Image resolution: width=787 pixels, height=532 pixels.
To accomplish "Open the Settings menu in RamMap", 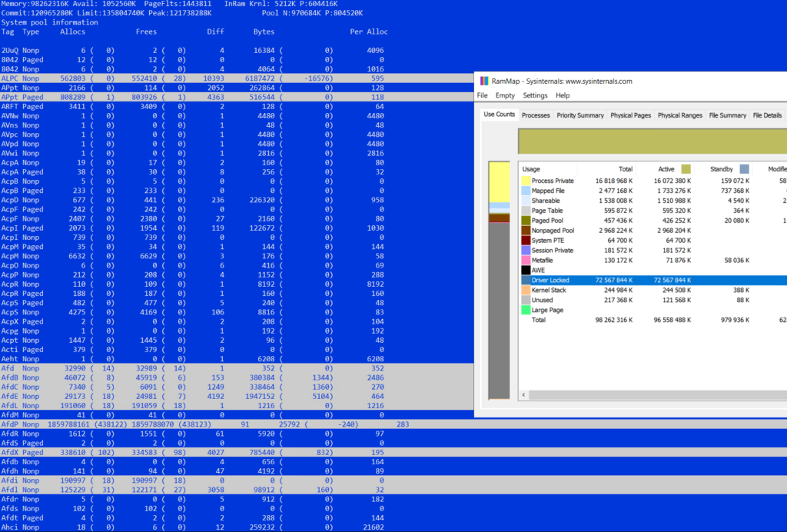I will click(x=535, y=95).
